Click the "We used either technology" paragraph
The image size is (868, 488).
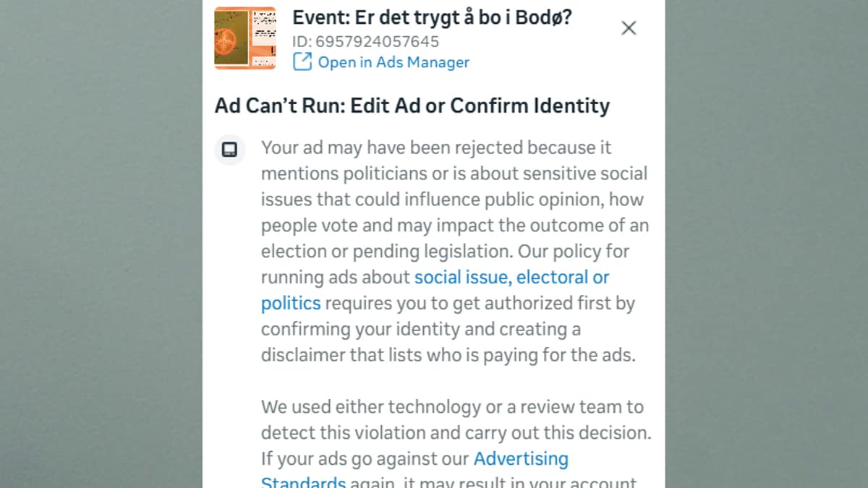pos(452,407)
